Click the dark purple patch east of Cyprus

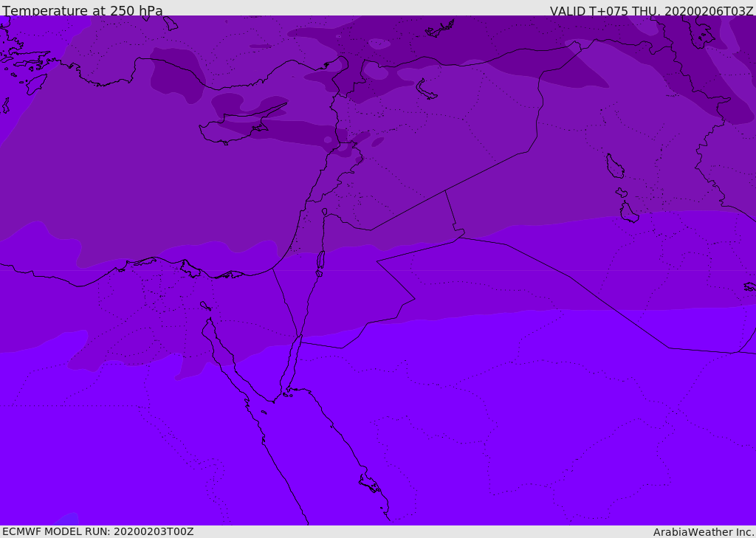299,131
